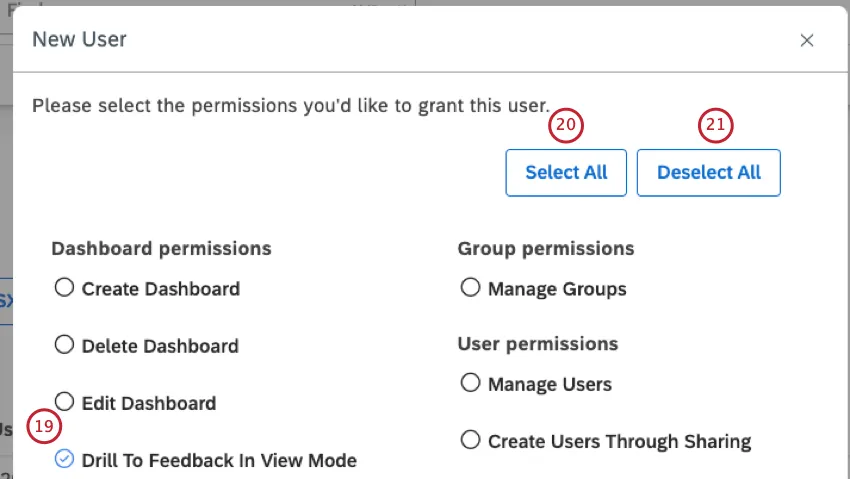Click the New User dialog title
Screen dimensions: 850x479
80,40
